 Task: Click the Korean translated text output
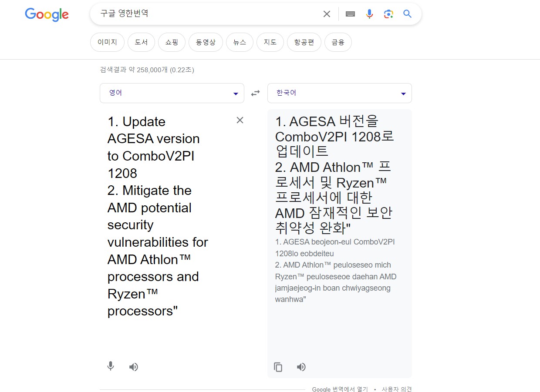334,175
